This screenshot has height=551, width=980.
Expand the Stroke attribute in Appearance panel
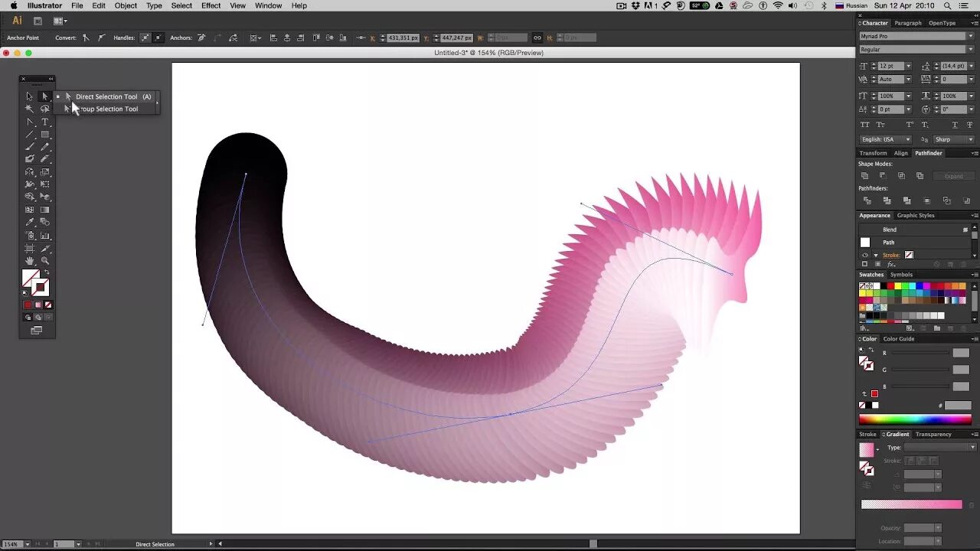875,255
